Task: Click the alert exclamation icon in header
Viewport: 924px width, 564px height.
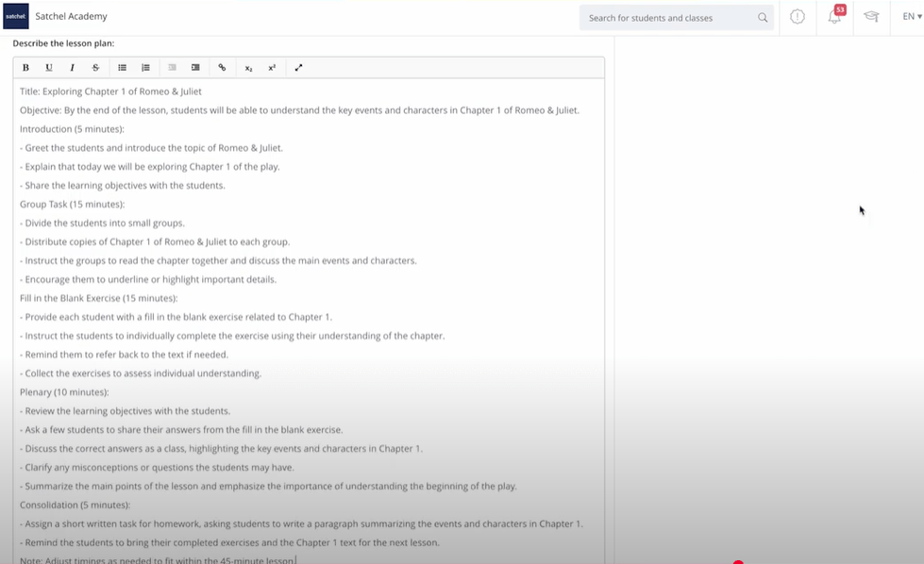Action: 798,17
